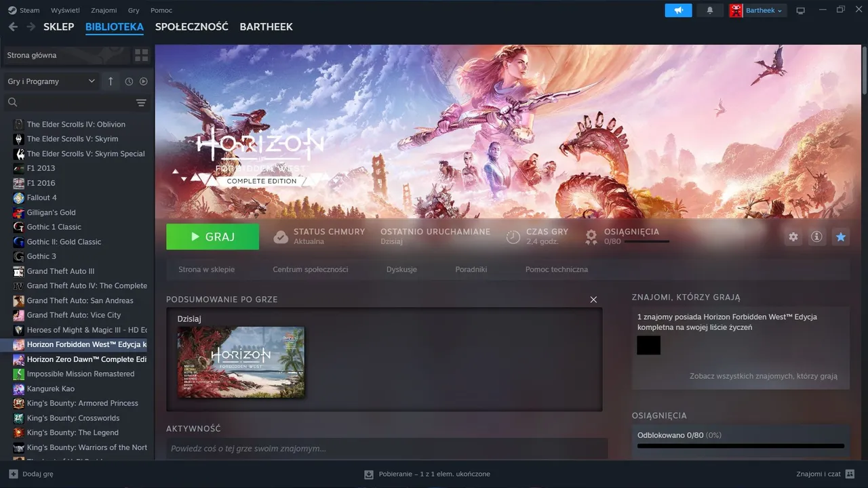868x488 pixels.
Task: Open the Wyświetl menu
Action: [x=65, y=10]
